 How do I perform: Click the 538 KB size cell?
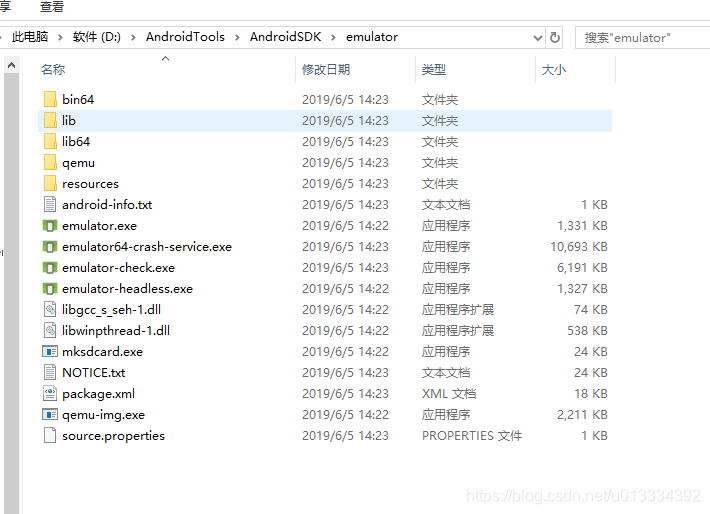point(587,331)
